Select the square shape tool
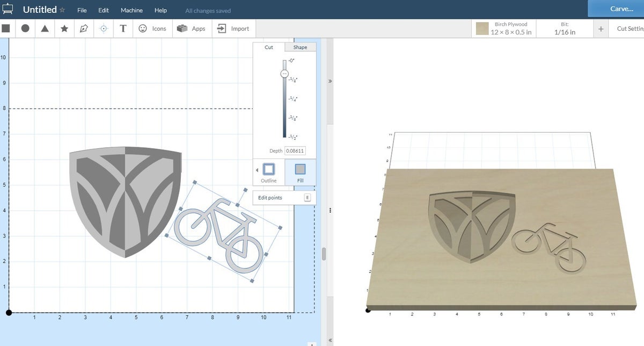The height and width of the screenshot is (346, 644). pos(6,28)
